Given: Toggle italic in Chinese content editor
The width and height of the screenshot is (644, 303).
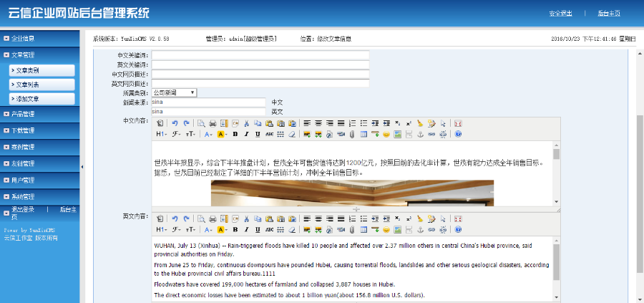Looking at the screenshot, I should click(246, 134).
